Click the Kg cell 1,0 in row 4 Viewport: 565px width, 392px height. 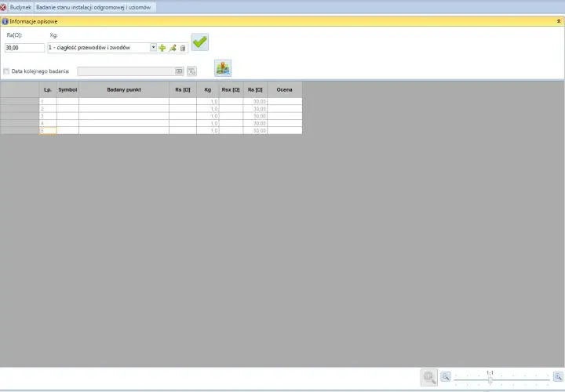coord(207,123)
